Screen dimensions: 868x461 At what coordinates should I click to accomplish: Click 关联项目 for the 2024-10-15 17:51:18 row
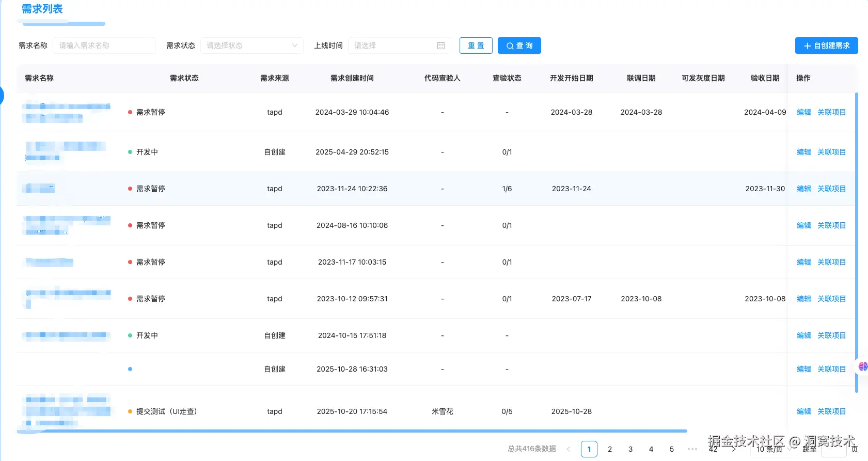coord(831,335)
